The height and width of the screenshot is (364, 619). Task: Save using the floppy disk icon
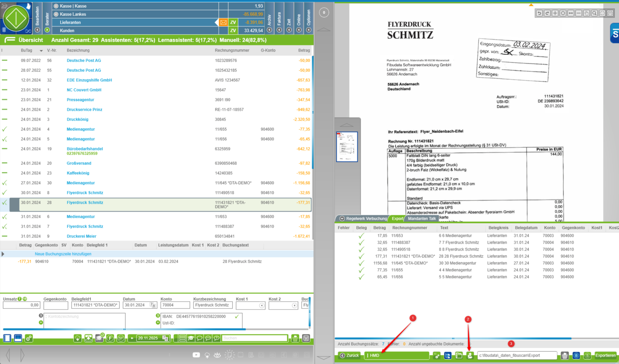point(306,338)
